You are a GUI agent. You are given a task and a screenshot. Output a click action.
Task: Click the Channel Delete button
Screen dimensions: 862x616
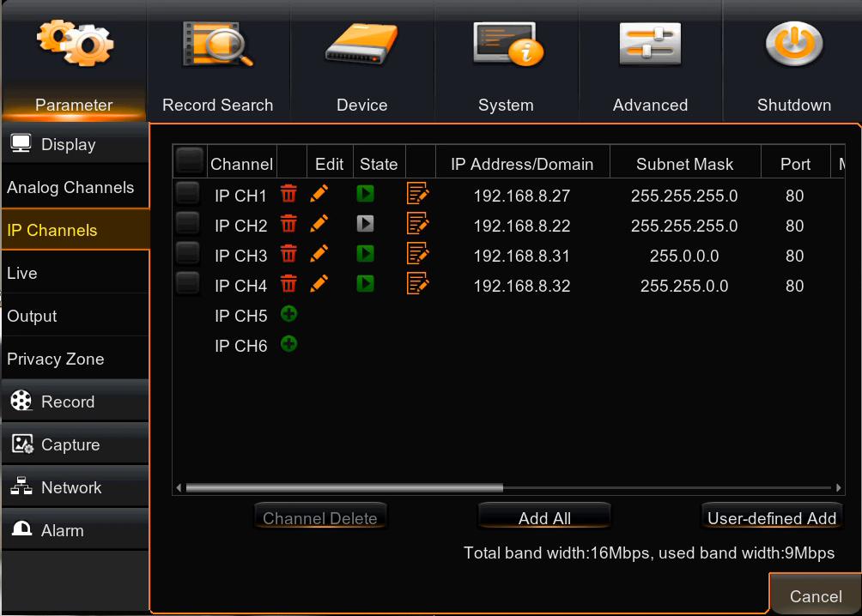click(320, 517)
